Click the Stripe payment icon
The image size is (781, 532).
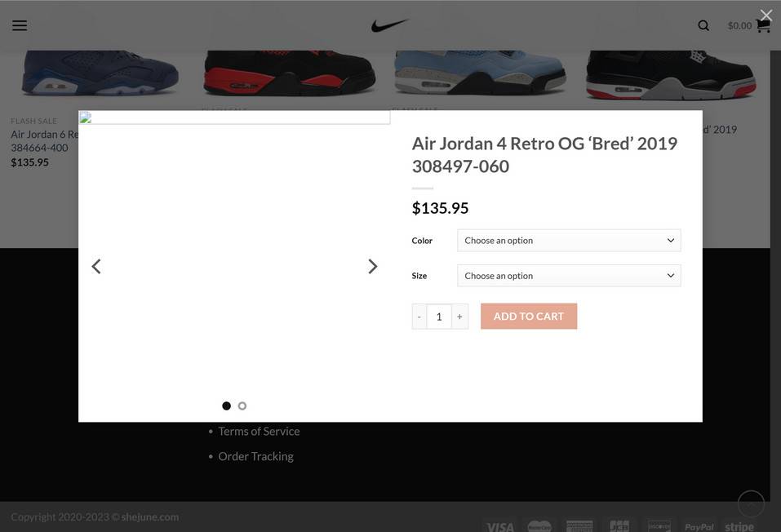point(739,526)
